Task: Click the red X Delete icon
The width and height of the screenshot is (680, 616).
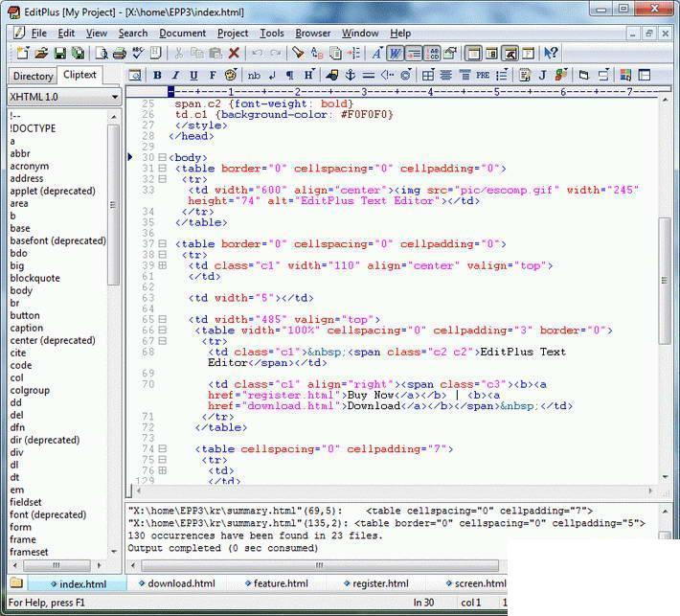Action: [234, 53]
